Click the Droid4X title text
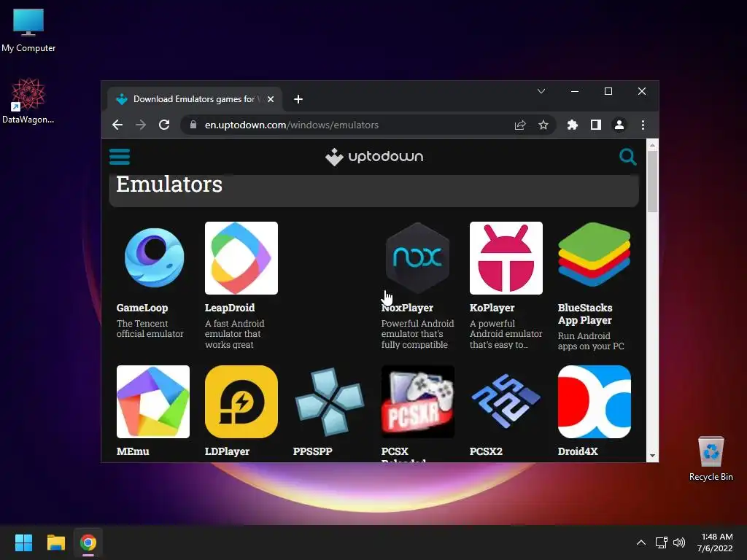The width and height of the screenshot is (747, 560). (578, 451)
